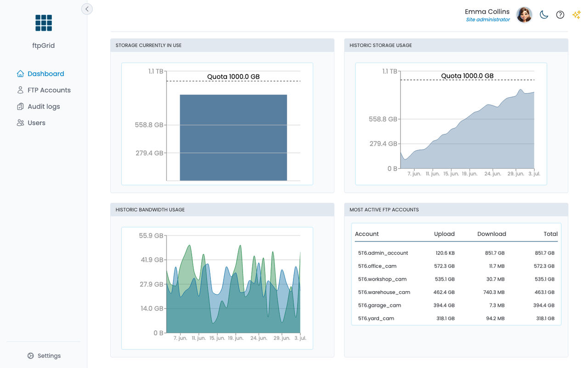The image size is (588, 368).
Task: Click the ftpGrid logo icon
Action: pyautogui.click(x=44, y=23)
